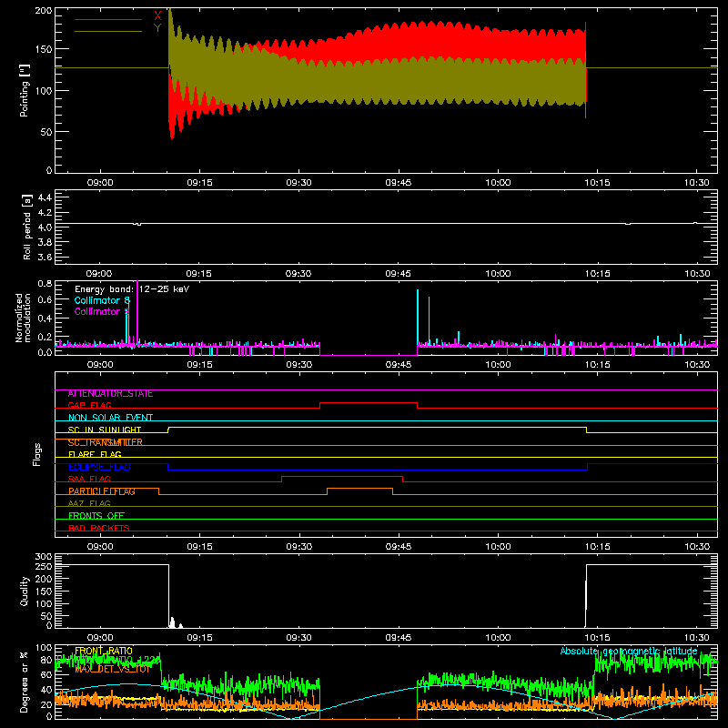Click the raised GAP_FLAG step segment
This screenshot has width=728, height=728.
369,403
